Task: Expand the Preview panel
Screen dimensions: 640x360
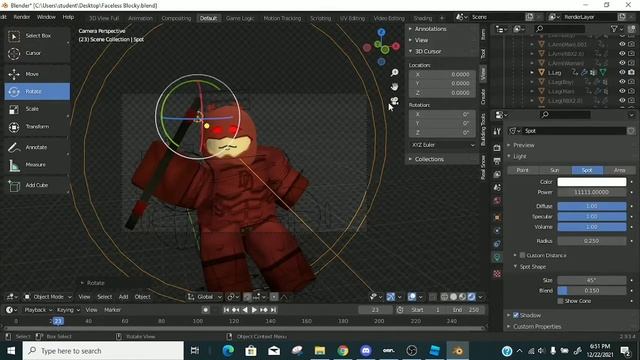Action: 524,145
